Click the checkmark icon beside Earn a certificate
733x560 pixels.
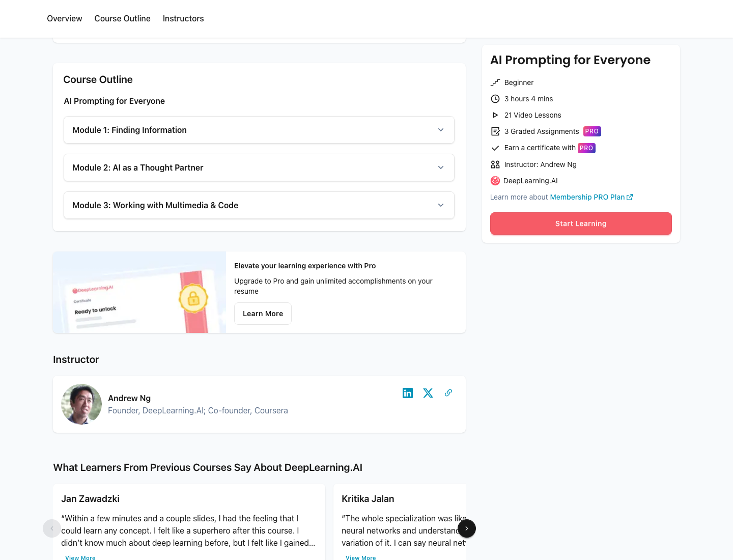pos(495,148)
